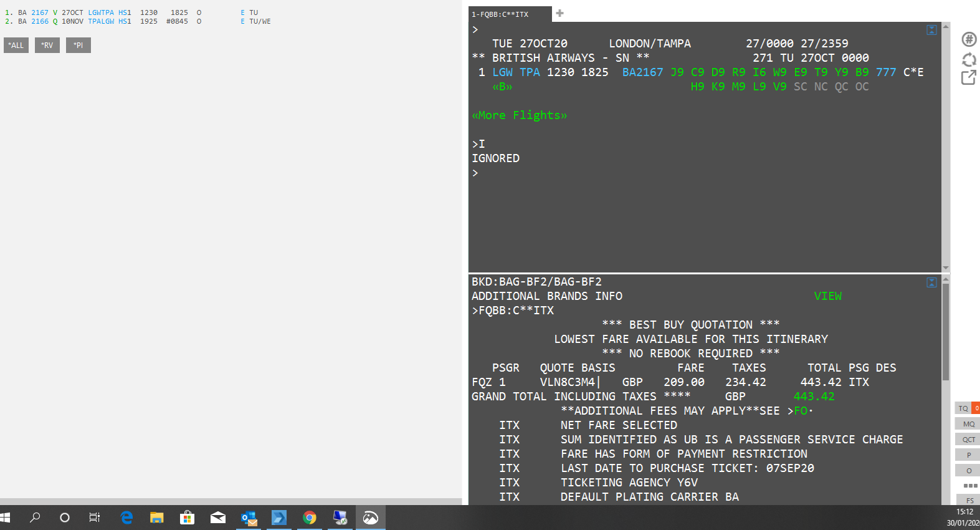The height and width of the screenshot is (530, 980).
Task: Click the blue pane icon in lower terminal window
Action: [931, 282]
